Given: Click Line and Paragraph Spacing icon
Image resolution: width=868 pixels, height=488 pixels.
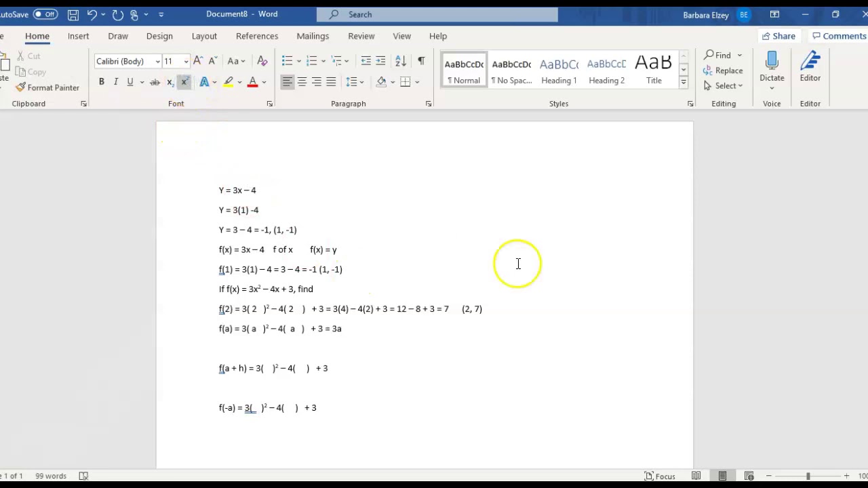Looking at the screenshot, I should (351, 82).
